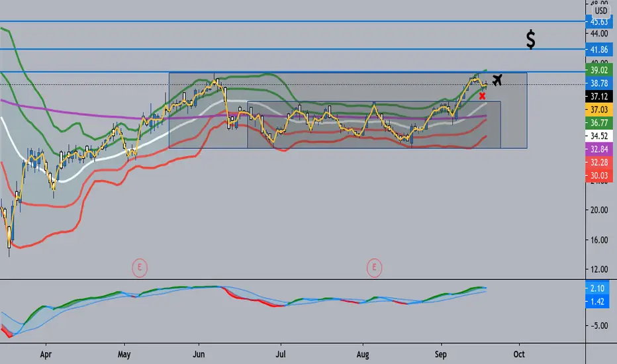Select the 45.63 blue price label
The width and height of the screenshot is (617, 364).
click(x=599, y=22)
